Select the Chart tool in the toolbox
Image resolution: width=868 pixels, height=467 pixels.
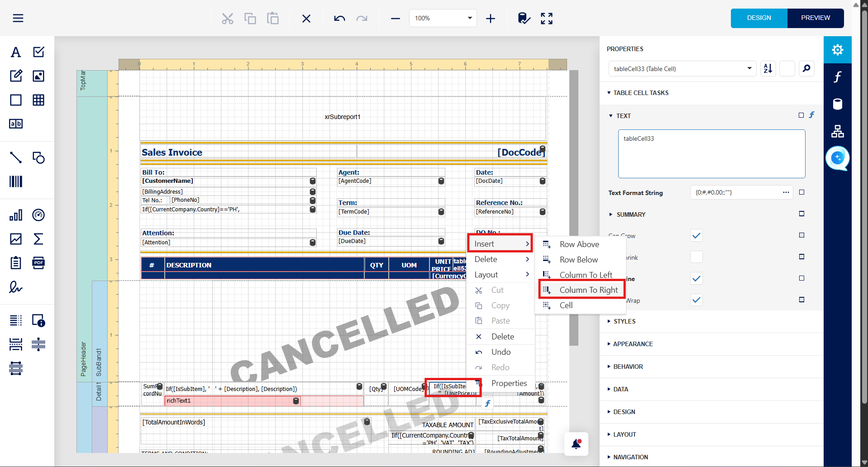point(16,215)
